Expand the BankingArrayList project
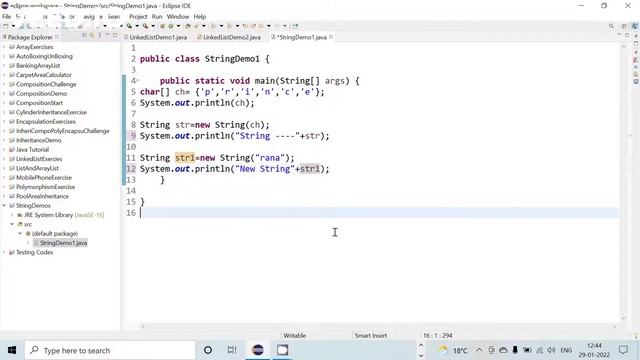Screen dimensions: 640x360 pos(4,66)
